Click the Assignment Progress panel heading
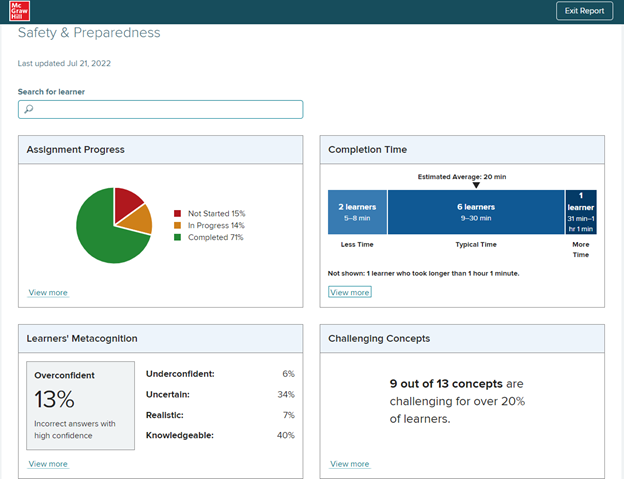Image resolution: width=624 pixels, height=479 pixels. (76, 150)
